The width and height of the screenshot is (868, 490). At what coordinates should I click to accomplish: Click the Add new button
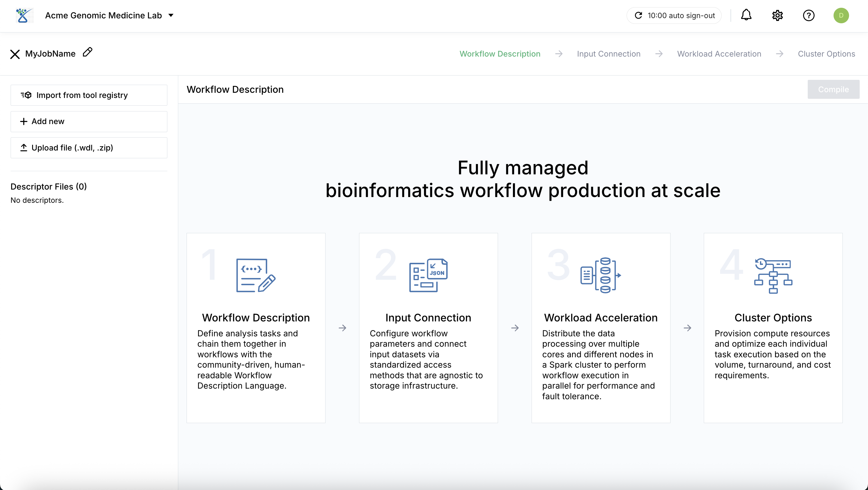(x=89, y=121)
